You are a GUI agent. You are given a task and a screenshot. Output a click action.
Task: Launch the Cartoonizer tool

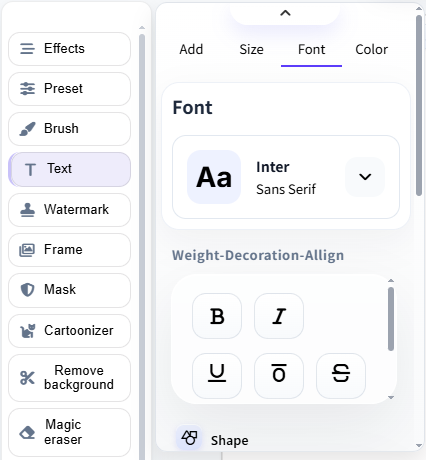pyautogui.click(x=69, y=331)
